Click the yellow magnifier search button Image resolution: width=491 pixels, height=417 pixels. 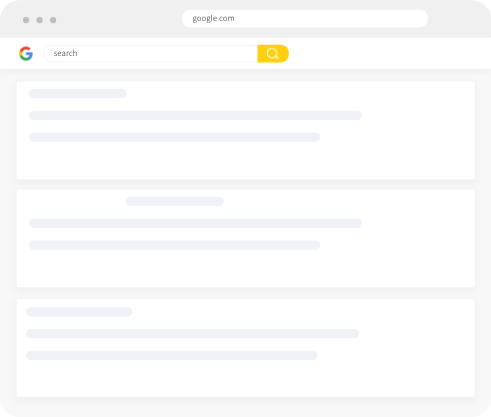coord(273,53)
